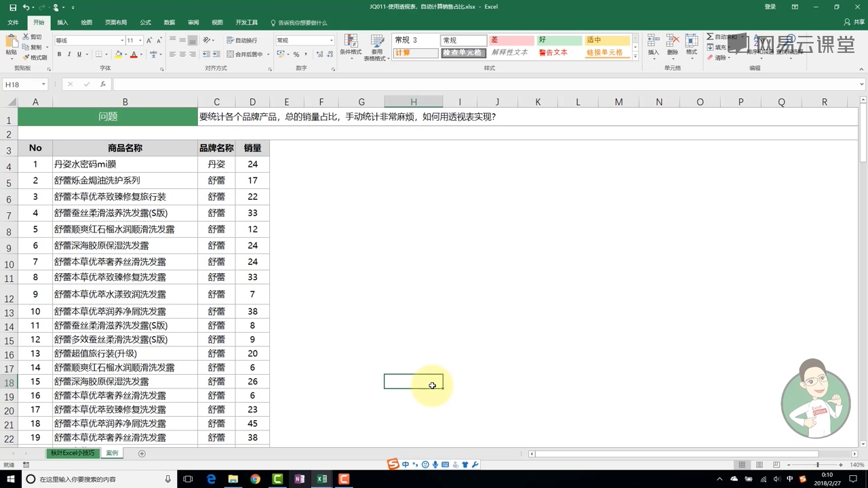
Task: Click the 共享 (Share) button
Action: point(854,22)
